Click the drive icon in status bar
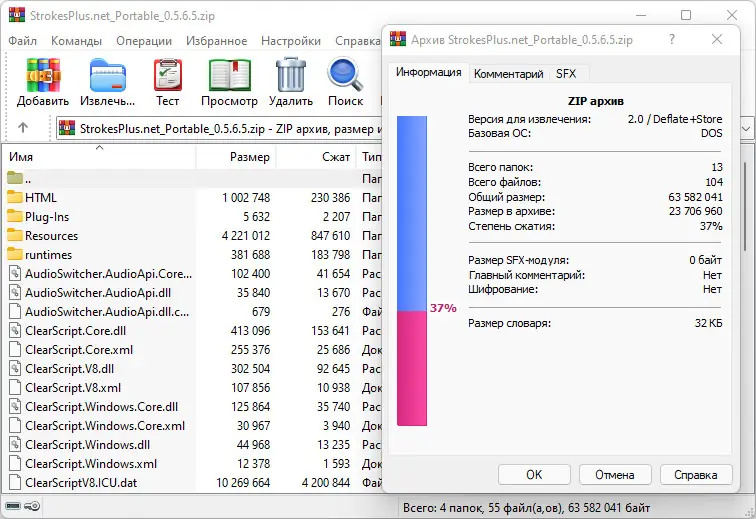756x519 pixels. (13, 506)
